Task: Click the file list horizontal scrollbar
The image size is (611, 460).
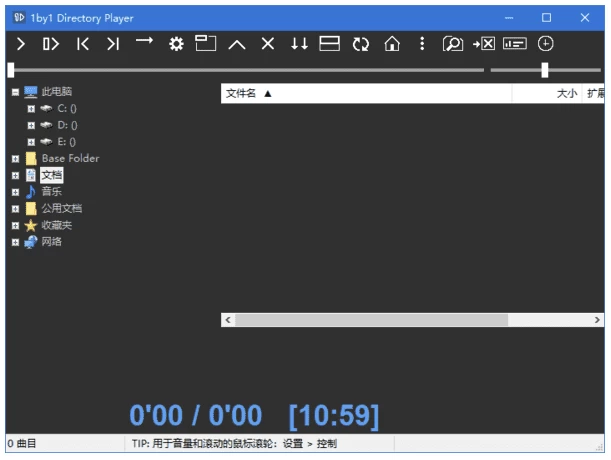Action: tap(370, 320)
